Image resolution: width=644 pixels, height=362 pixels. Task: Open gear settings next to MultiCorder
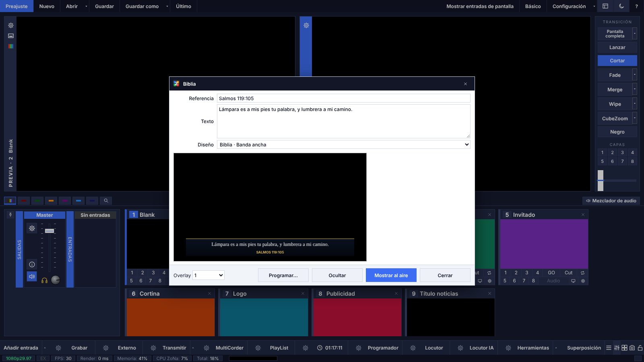206,348
